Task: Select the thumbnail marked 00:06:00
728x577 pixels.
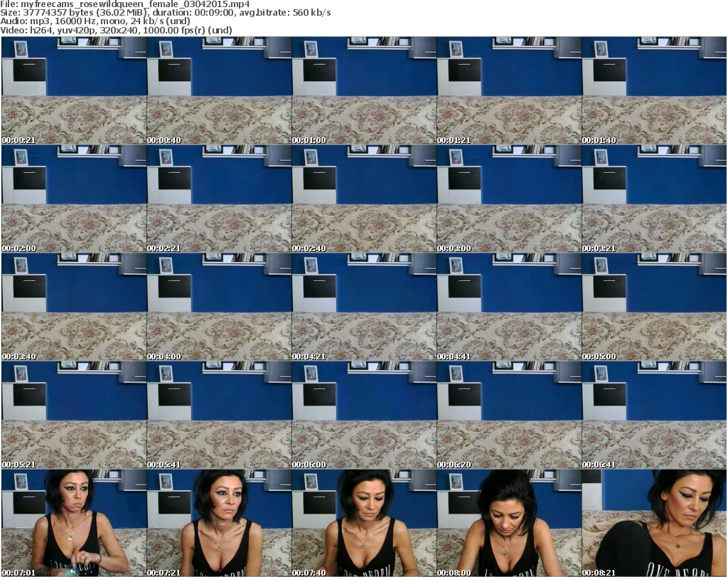Action: [x=364, y=415]
